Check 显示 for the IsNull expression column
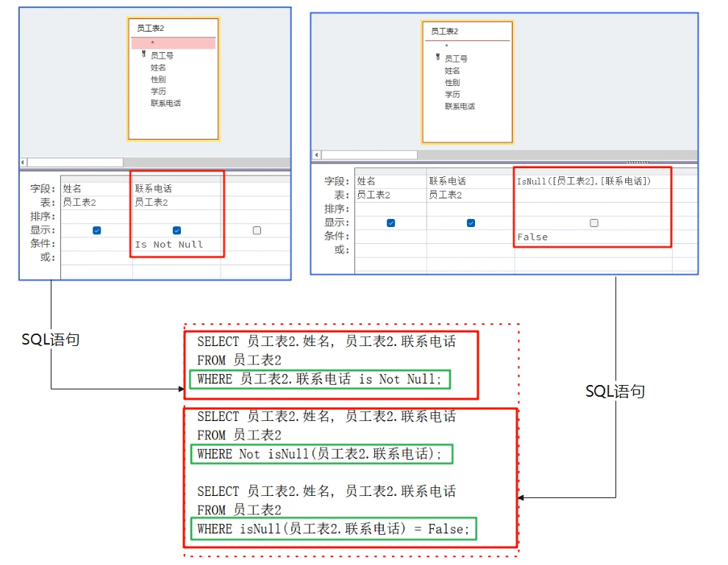 click(594, 223)
